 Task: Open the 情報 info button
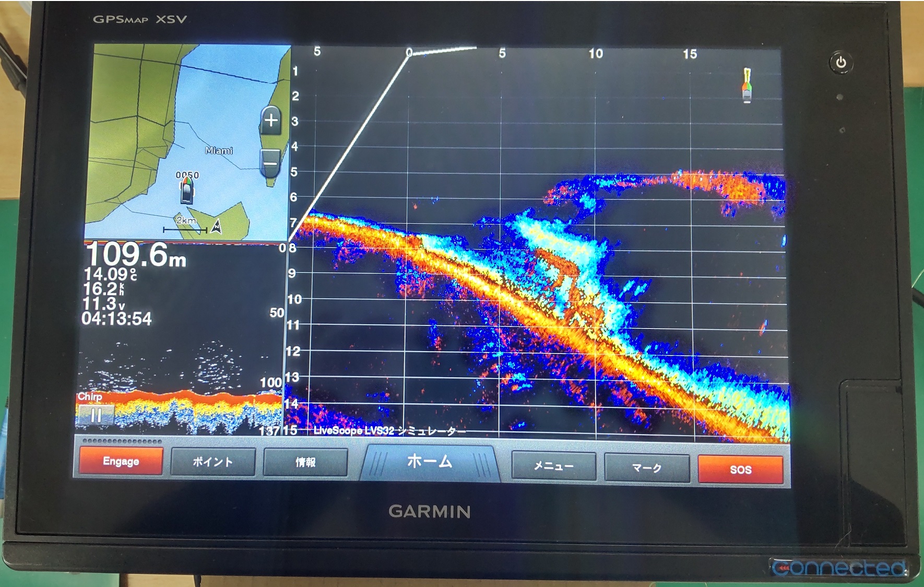305,462
